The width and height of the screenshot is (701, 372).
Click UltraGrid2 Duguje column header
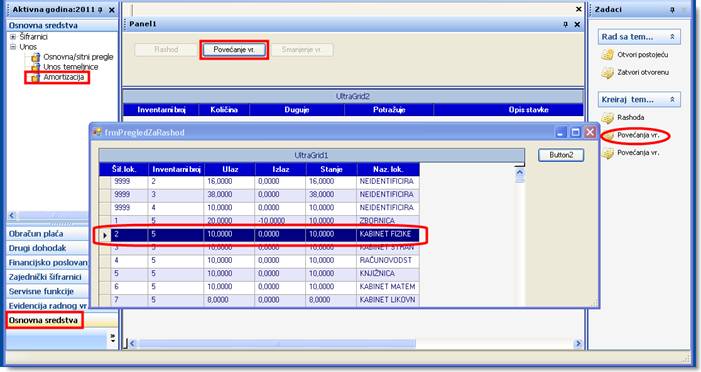point(297,110)
